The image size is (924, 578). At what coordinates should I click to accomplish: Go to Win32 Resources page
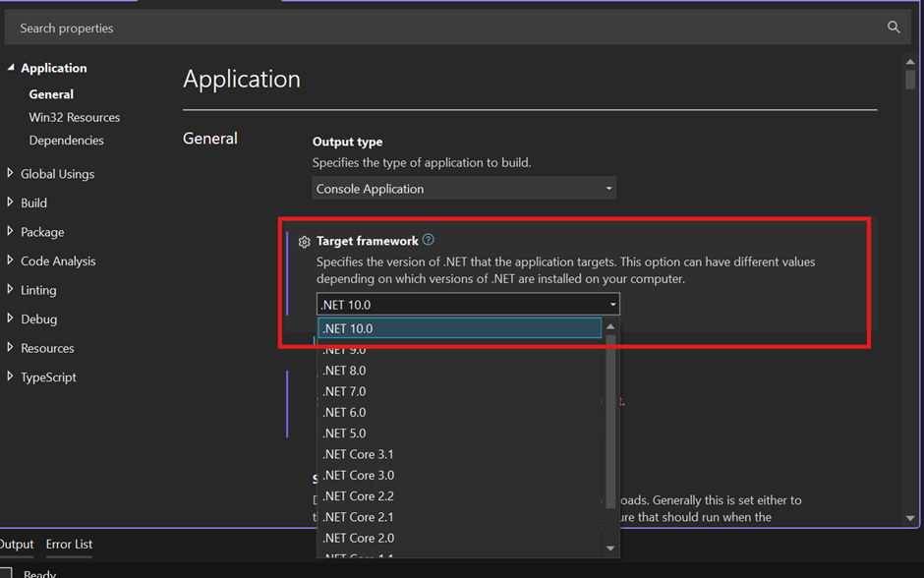point(75,117)
